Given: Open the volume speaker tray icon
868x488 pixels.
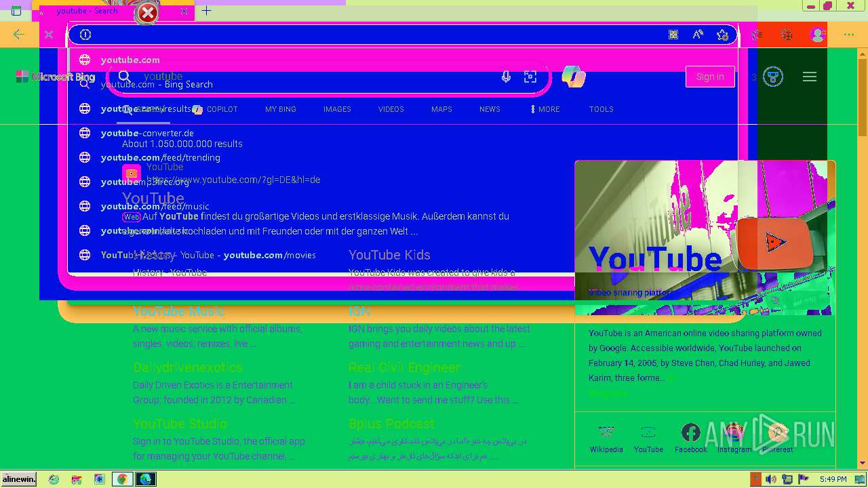Looking at the screenshot, I should point(771,479).
